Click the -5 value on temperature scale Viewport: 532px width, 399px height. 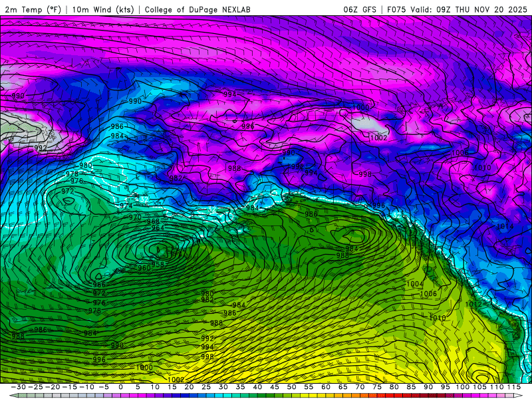click(104, 387)
